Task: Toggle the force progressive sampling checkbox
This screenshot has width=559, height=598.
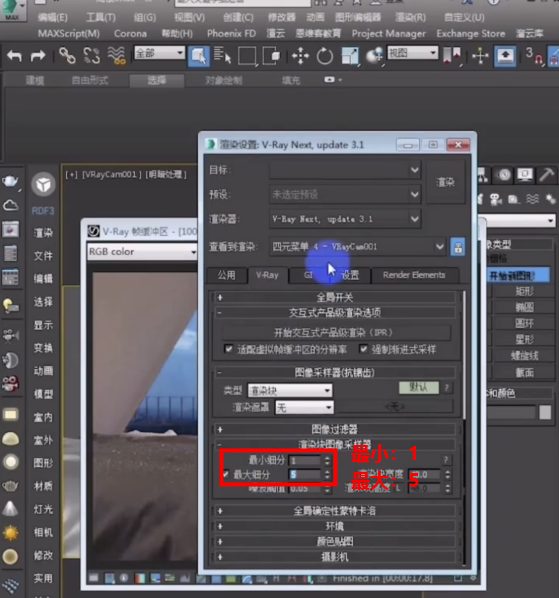Action: 363,349
